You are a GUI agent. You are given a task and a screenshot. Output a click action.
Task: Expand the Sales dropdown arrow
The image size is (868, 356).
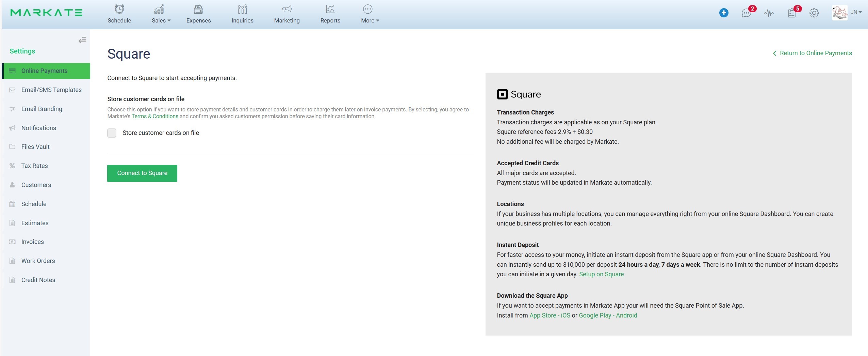pos(169,21)
